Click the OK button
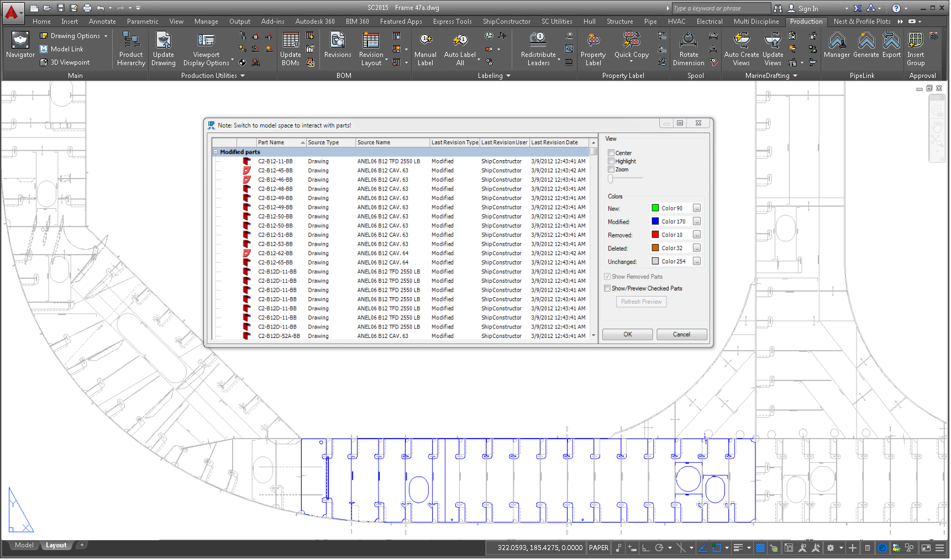 click(x=627, y=334)
